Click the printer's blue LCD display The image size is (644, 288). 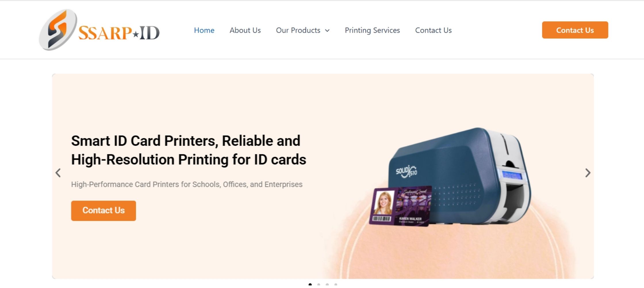coord(512,175)
